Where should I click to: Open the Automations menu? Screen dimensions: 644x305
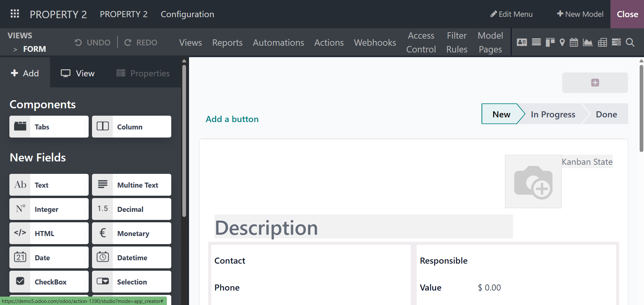point(278,43)
